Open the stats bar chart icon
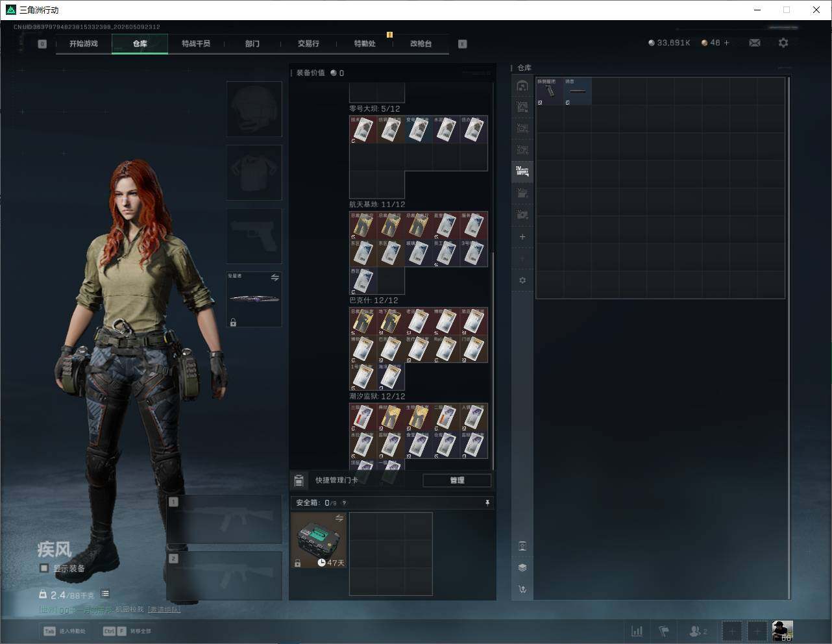Screen dimensions: 832x644 [637, 631]
